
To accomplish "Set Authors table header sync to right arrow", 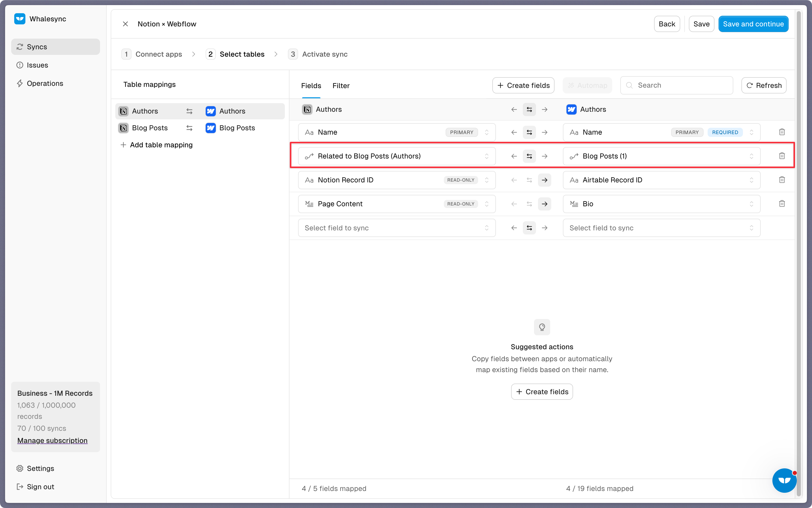I will coord(544,109).
